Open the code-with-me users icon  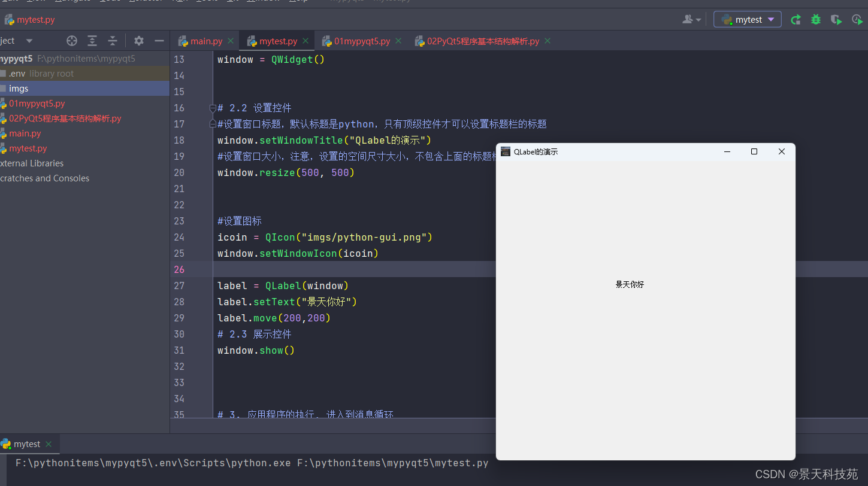pyautogui.click(x=691, y=20)
